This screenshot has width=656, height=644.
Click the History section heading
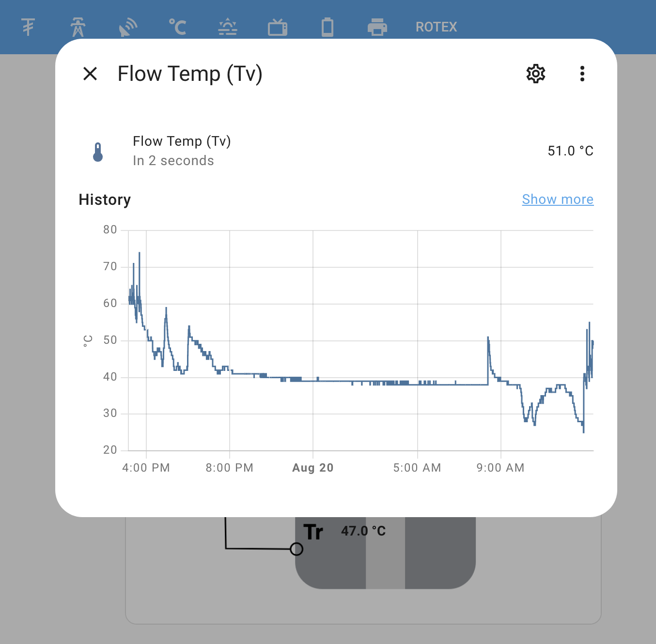click(105, 199)
